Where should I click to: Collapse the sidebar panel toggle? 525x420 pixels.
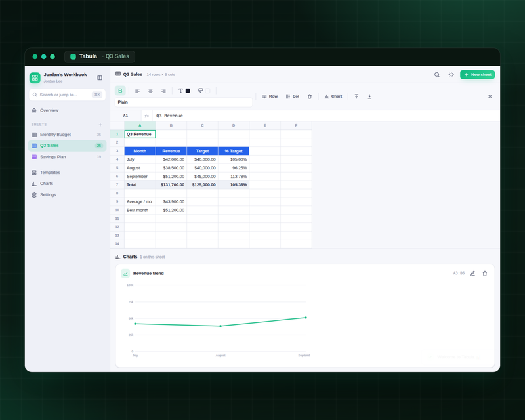point(100,77)
